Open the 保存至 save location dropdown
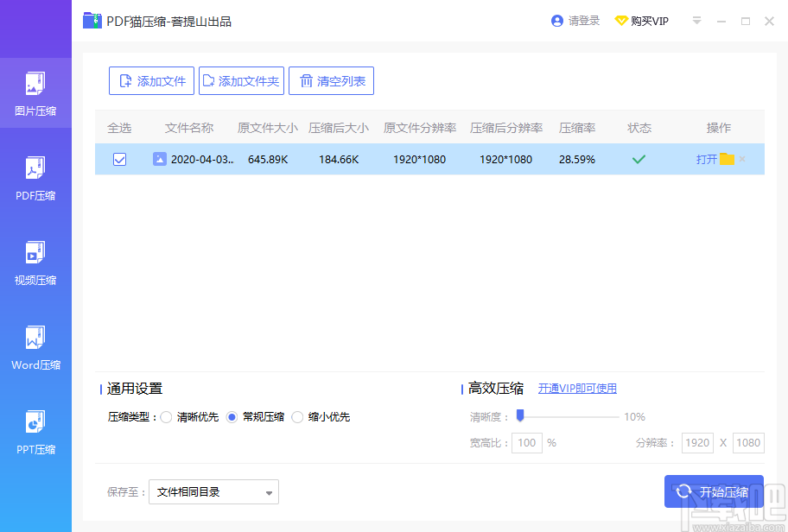Viewport: 788px width, 532px height. coord(213,491)
